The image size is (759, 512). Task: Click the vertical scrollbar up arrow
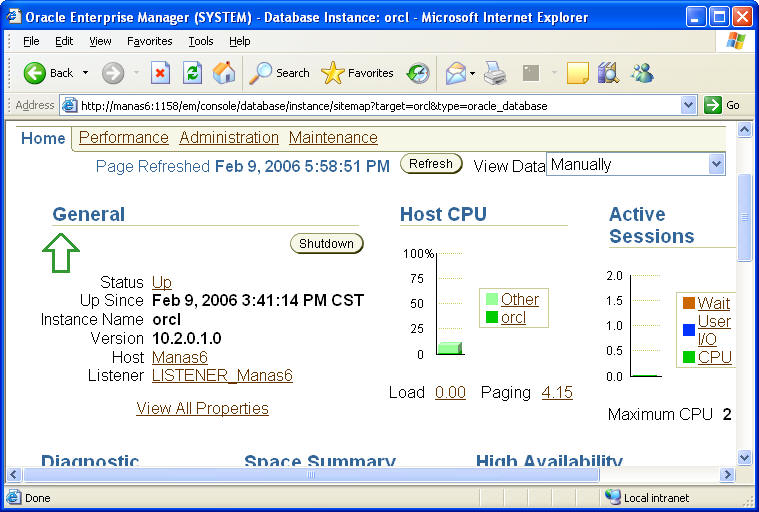[x=744, y=130]
